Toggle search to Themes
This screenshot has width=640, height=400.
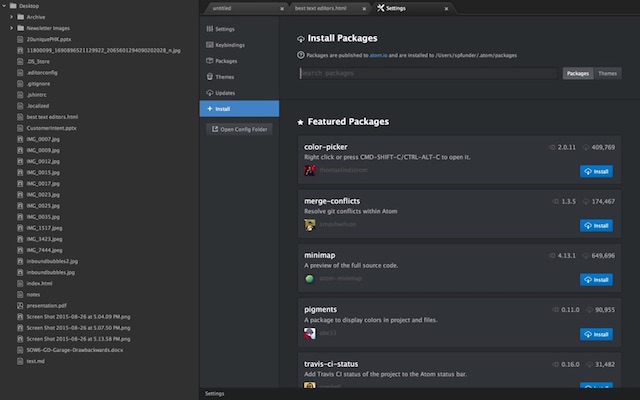(x=607, y=73)
